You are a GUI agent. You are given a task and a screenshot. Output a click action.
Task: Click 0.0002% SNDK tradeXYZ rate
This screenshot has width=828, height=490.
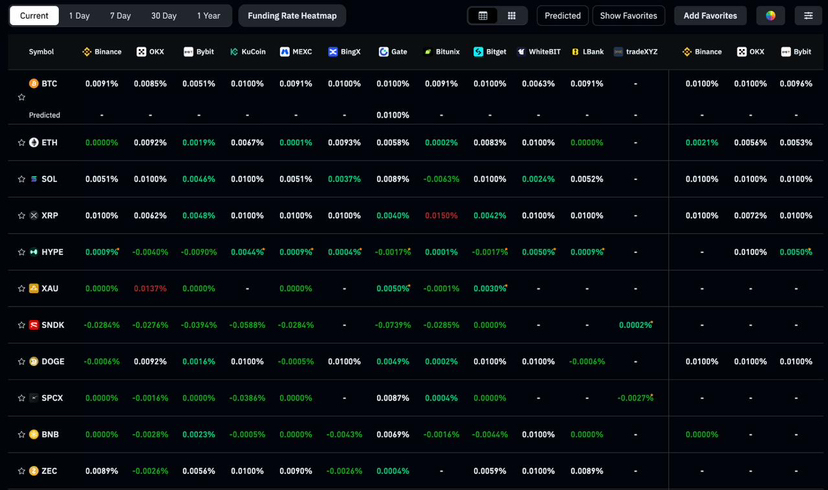(x=636, y=325)
